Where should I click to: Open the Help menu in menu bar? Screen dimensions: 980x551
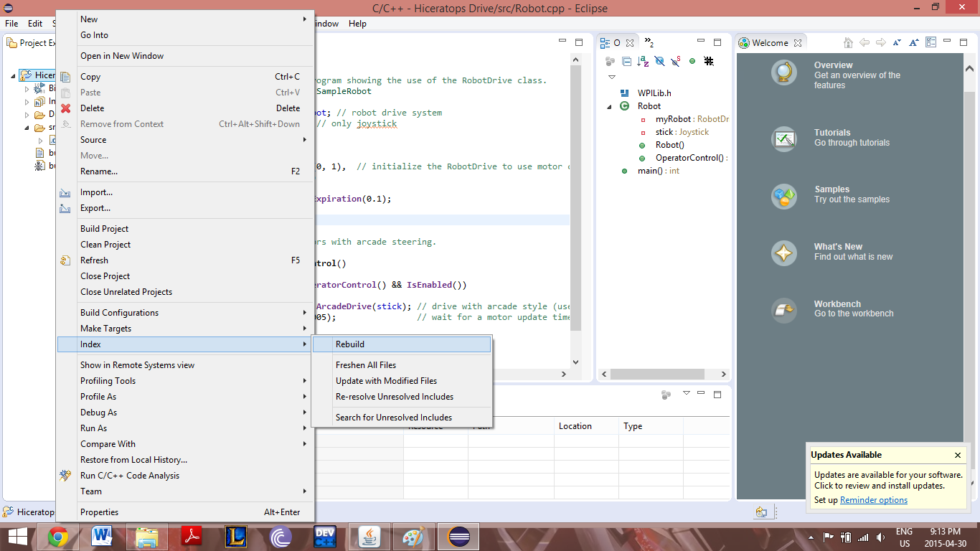click(x=357, y=24)
